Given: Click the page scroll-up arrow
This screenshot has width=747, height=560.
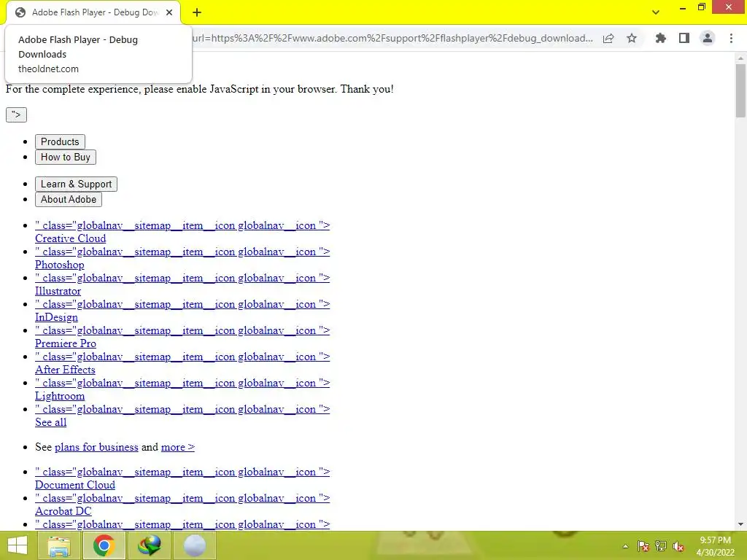Looking at the screenshot, I should (x=740, y=58).
